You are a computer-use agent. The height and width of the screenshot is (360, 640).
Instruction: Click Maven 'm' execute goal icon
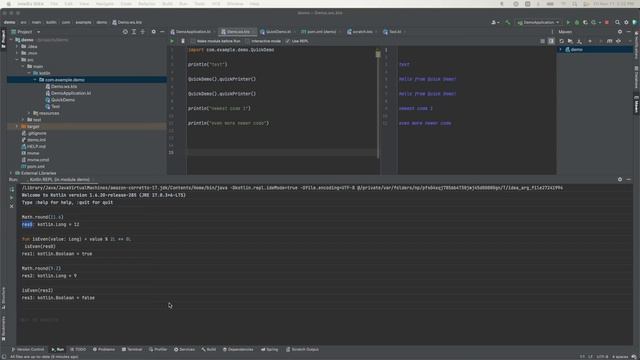point(609,41)
